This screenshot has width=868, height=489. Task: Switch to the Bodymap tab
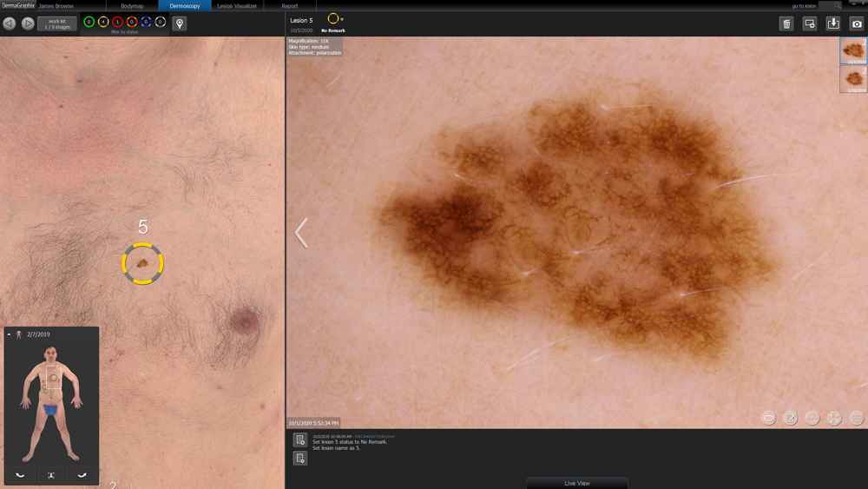pyautogui.click(x=132, y=6)
